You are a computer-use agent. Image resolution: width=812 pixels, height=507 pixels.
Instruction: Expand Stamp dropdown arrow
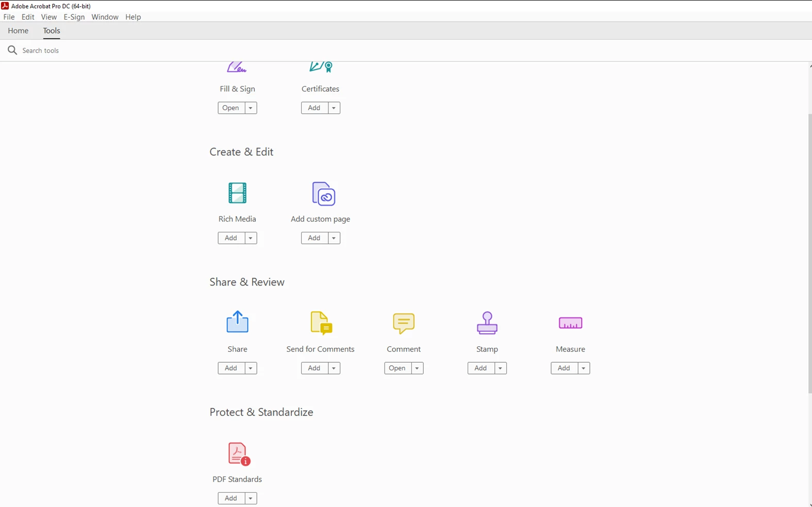(x=501, y=368)
